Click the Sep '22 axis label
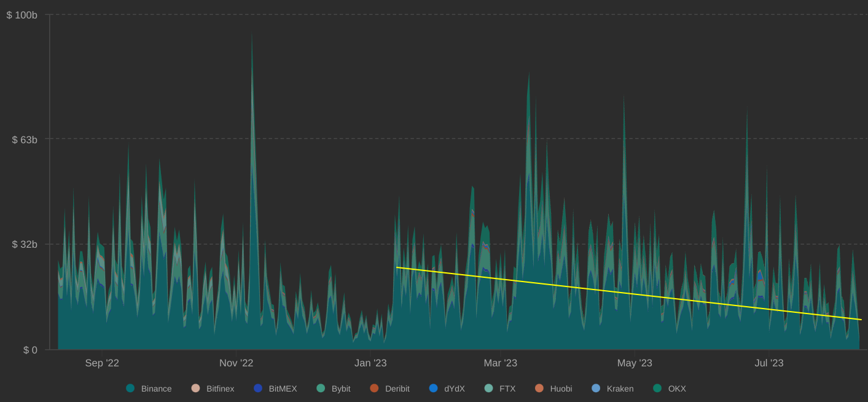The width and height of the screenshot is (868, 402). coord(102,363)
